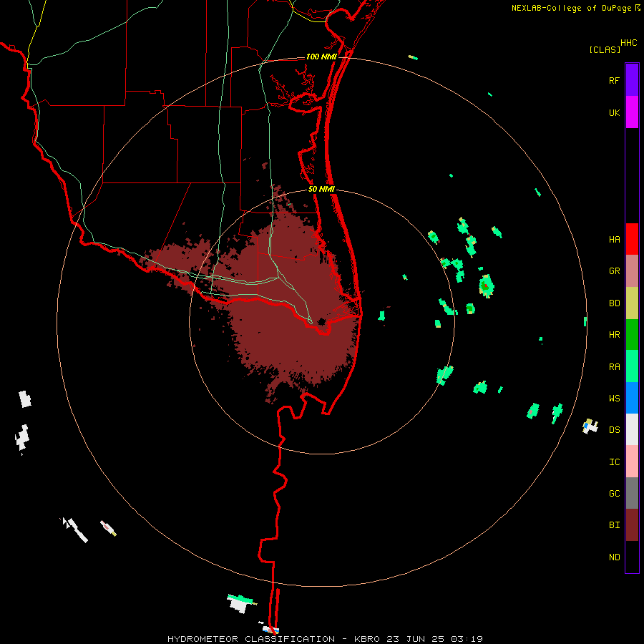Select the yellow BD legend color swatch
The image size is (644, 644).
pos(632,303)
